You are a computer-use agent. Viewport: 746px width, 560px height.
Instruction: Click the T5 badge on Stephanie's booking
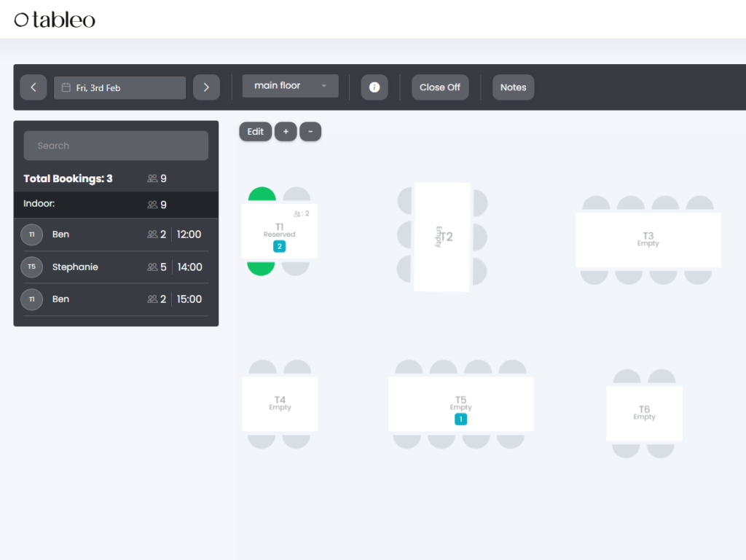pos(32,267)
